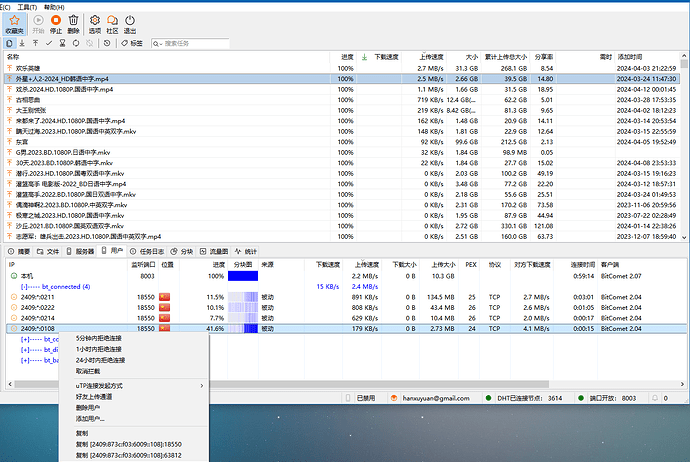Switch to the 文件 files tab
Viewport: 690px width, 462px height.
[x=48, y=251]
